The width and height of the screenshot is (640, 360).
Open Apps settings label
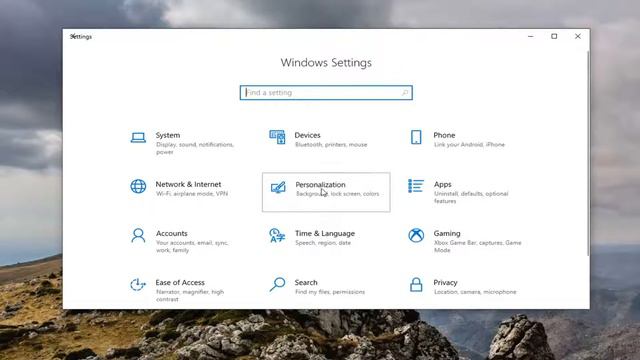tap(442, 184)
